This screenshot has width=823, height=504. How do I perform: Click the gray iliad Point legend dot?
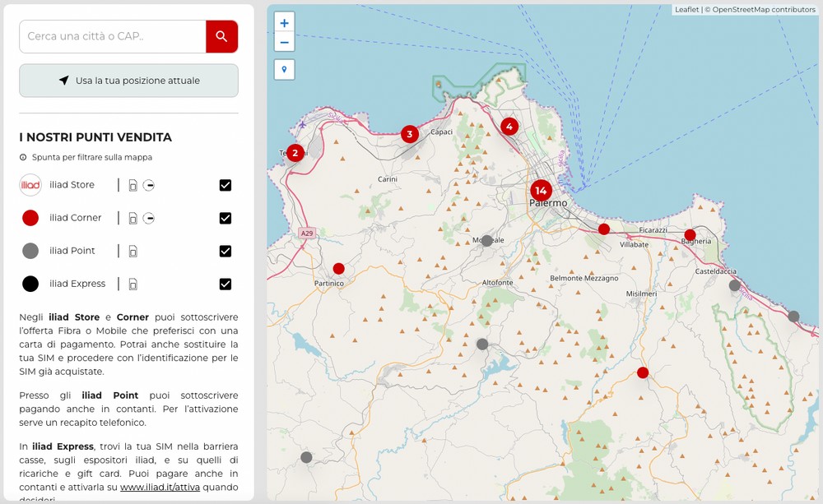(x=30, y=252)
